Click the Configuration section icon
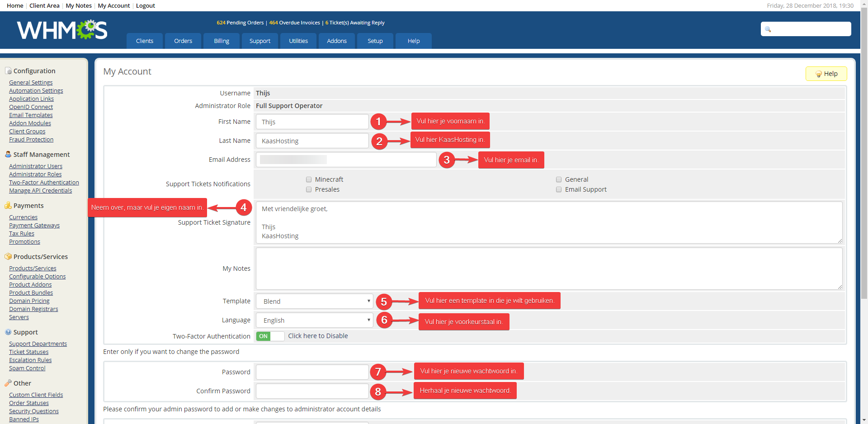Image resolution: width=868 pixels, height=424 pixels. tap(8, 71)
